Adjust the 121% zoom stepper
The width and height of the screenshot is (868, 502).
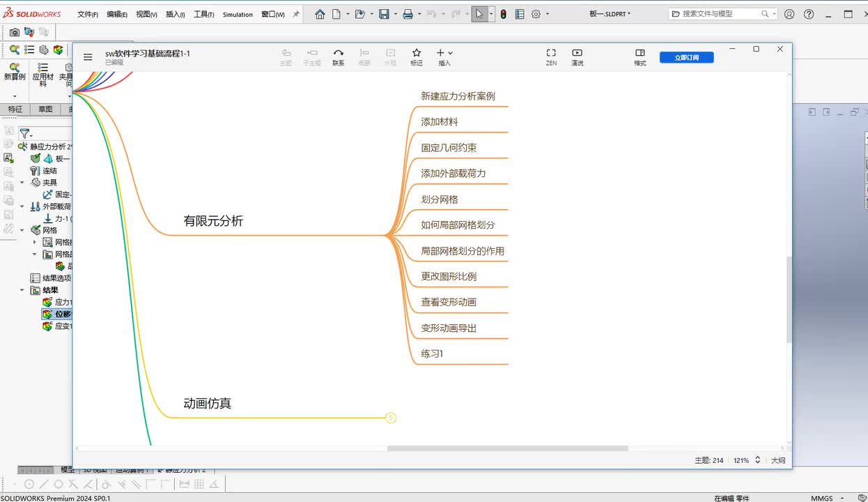click(758, 460)
